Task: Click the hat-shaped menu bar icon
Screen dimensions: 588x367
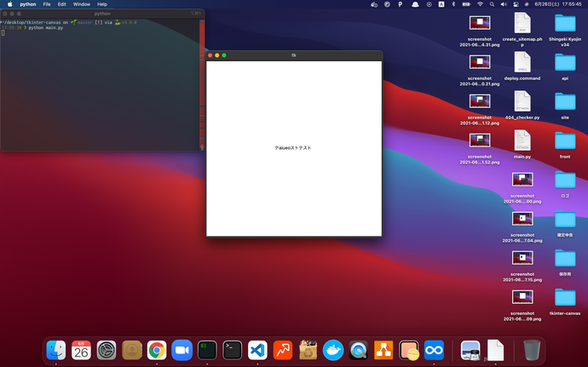Action: click(415, 4)
